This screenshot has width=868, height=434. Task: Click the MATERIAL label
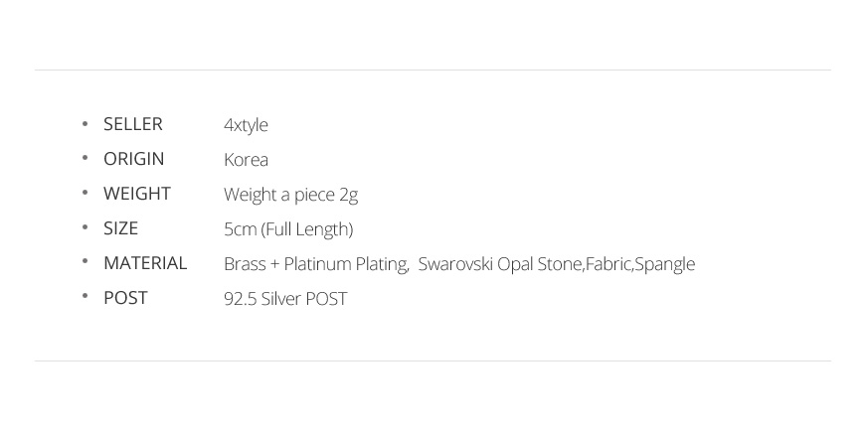(145, 263)
